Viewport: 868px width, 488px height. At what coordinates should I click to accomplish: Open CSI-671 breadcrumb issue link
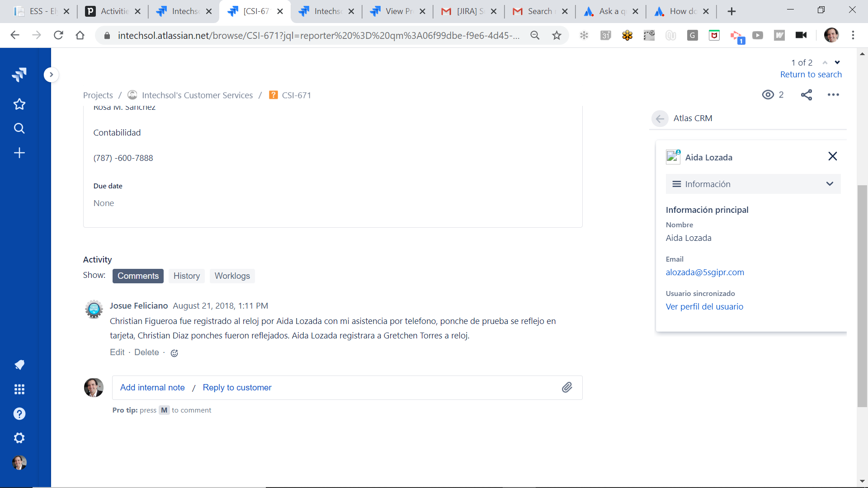point(296,95)
